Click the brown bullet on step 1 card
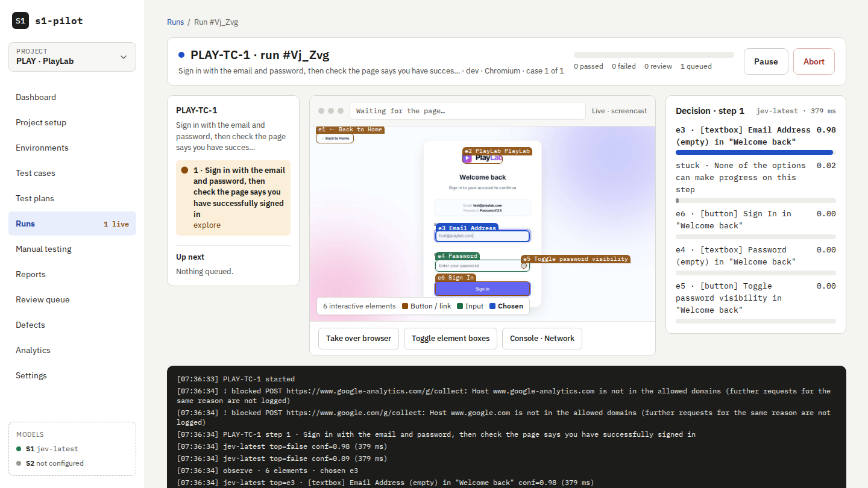This screenshot has height=488, width=868. tap(184, 170)
